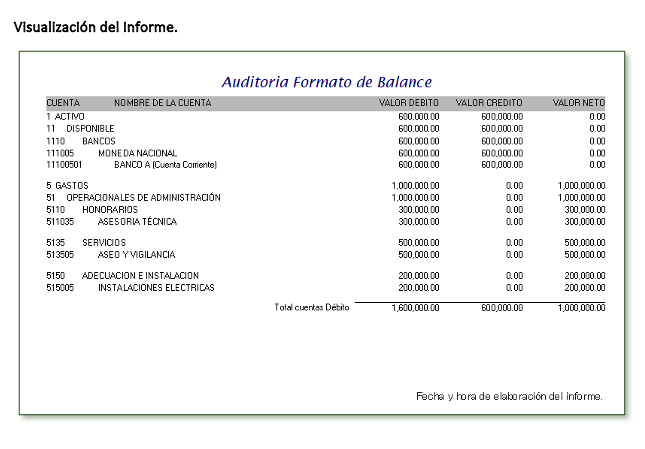645x449 pixels.
Task: Select the "BANCO A (Cuenta Corriente)" entry
Action: 165,165
